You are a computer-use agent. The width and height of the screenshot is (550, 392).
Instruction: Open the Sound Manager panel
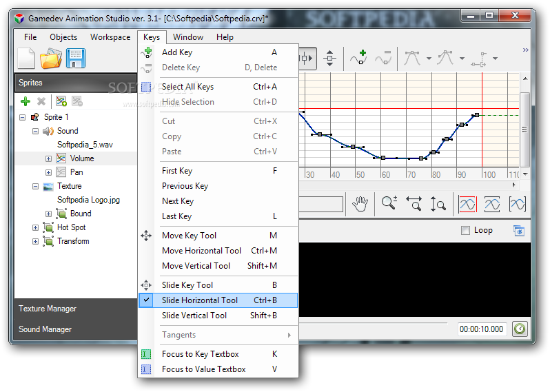pyautogui.click(x=75, y=329)
